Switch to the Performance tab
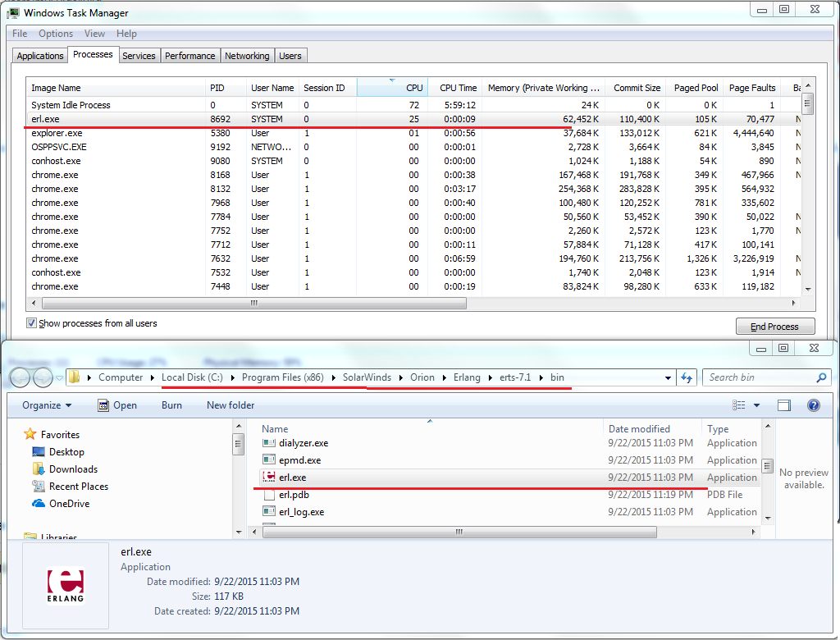 [189, 56]
